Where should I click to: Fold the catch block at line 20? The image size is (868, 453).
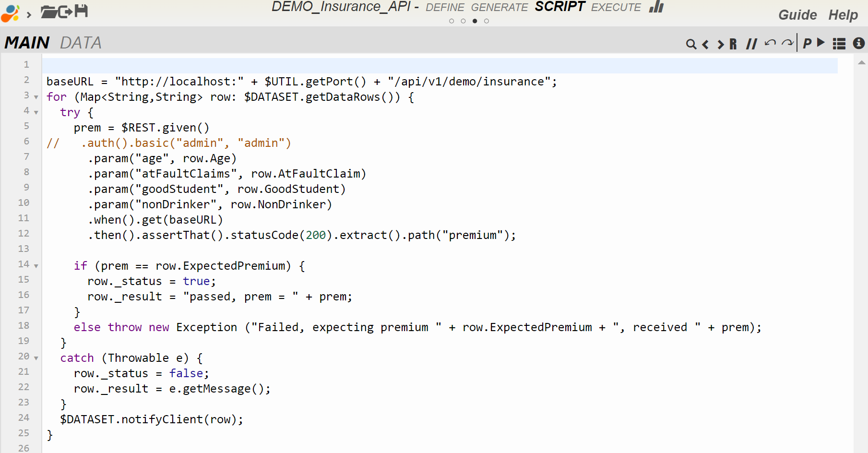(36, 358)
